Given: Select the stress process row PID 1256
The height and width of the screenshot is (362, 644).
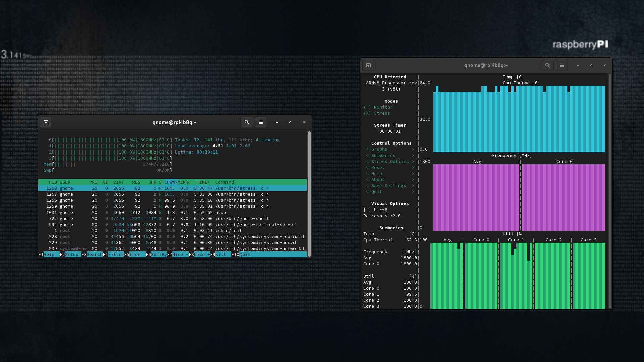Looking at the screenshot, I should click(x=172, y=200).
